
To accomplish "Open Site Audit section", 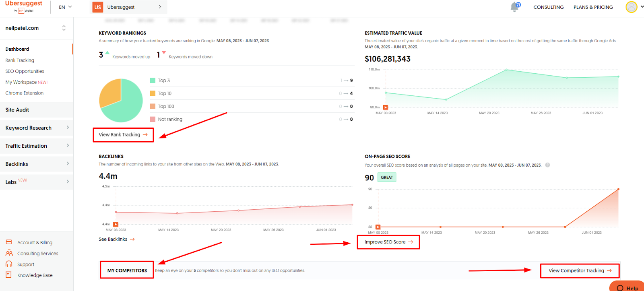I will coord(37,110).
